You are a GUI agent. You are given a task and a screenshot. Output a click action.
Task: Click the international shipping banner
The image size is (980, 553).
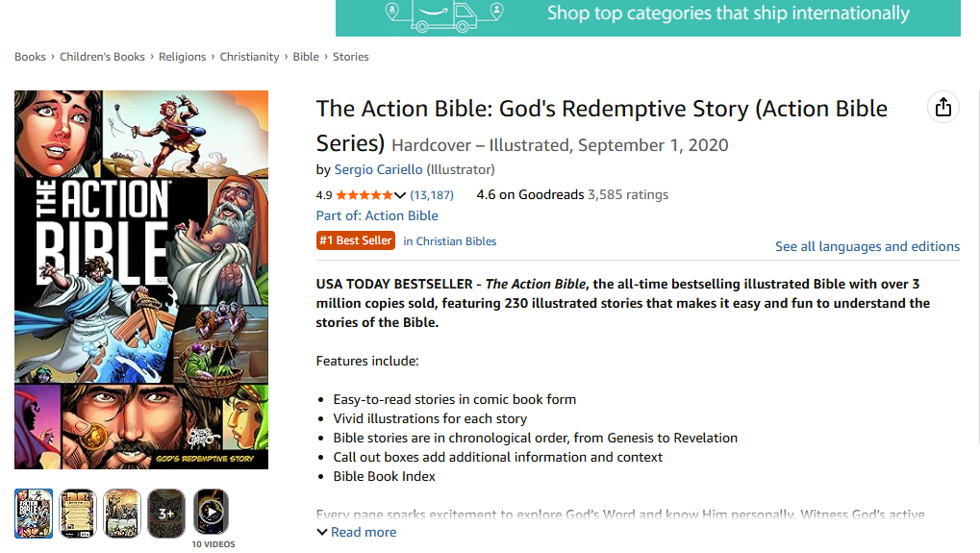click(647, 15)
